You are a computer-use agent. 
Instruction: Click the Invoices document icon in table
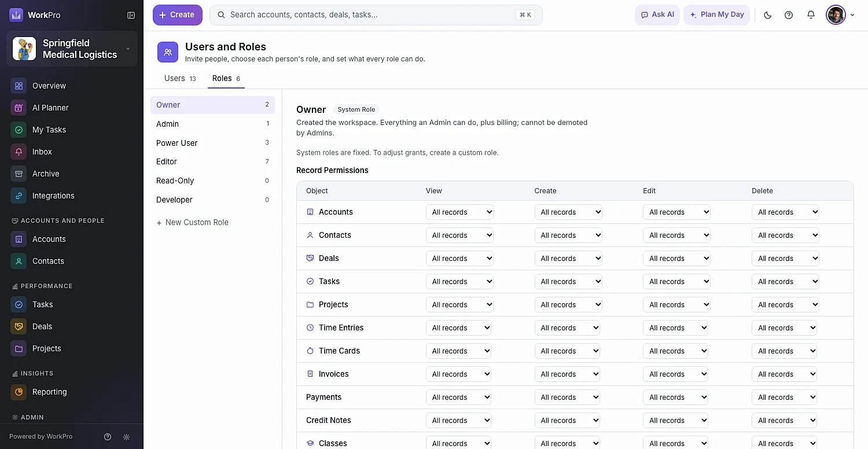click(310, 374)
